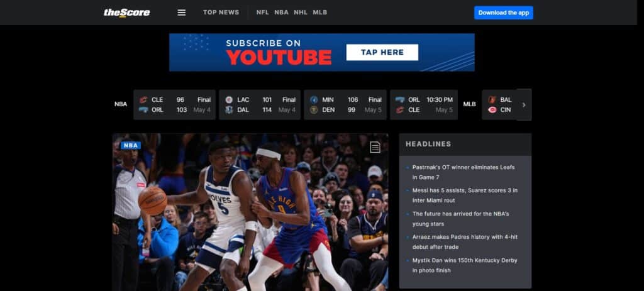The height and width of the screenshot is (291, 644).
Task: Advance scoreboard with right chevron arrow
Action: [x=524, y=105]
